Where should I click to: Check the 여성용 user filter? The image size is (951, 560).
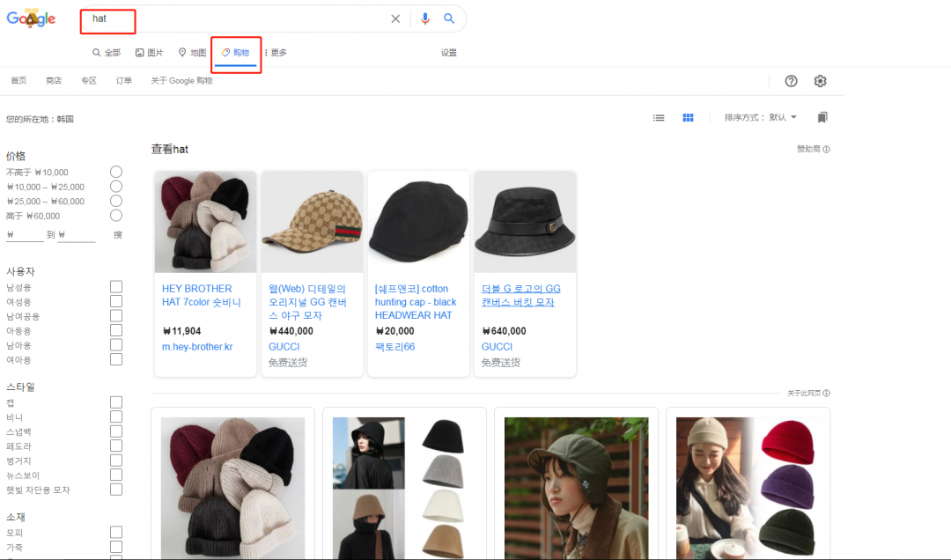click(x=116, y=301)
